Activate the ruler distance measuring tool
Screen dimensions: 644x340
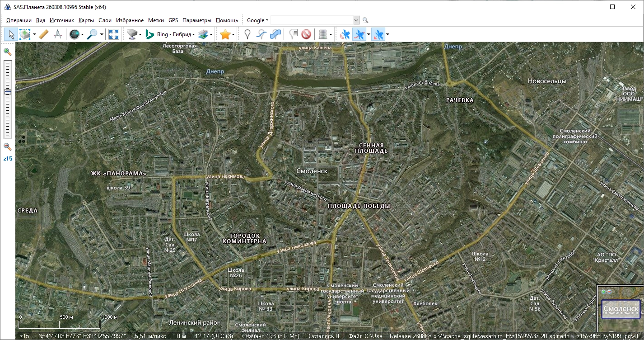[x=44, y=34]
